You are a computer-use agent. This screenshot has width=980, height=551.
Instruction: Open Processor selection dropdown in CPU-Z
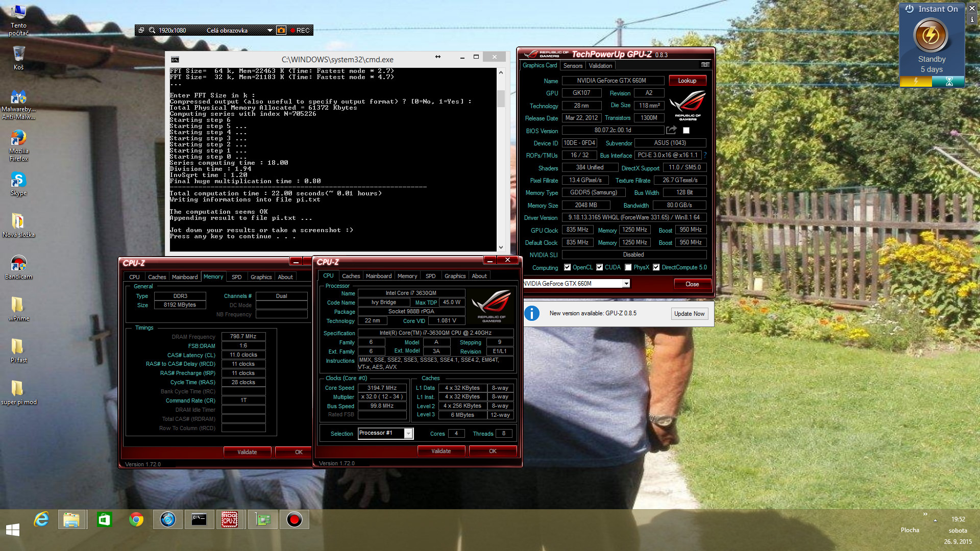pos(408,434)
